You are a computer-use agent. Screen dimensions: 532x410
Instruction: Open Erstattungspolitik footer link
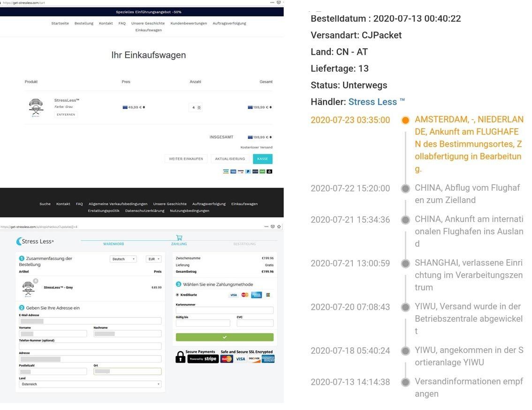(x=104, y=211)
